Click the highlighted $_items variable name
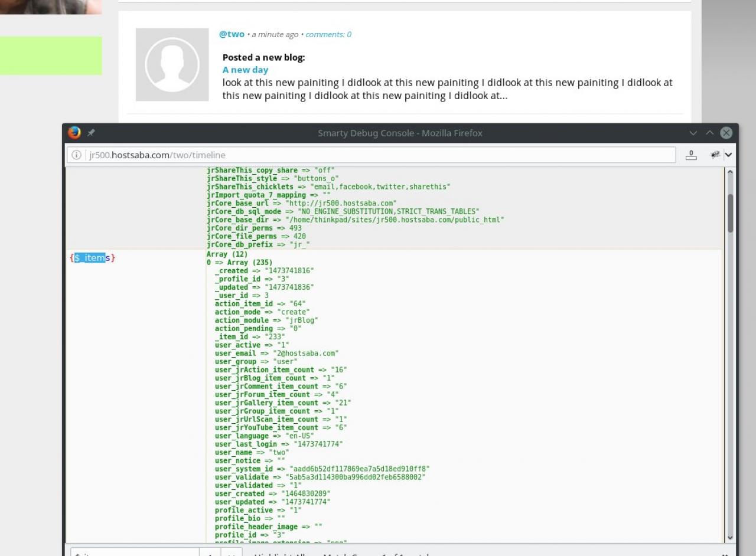 (90, 257)
